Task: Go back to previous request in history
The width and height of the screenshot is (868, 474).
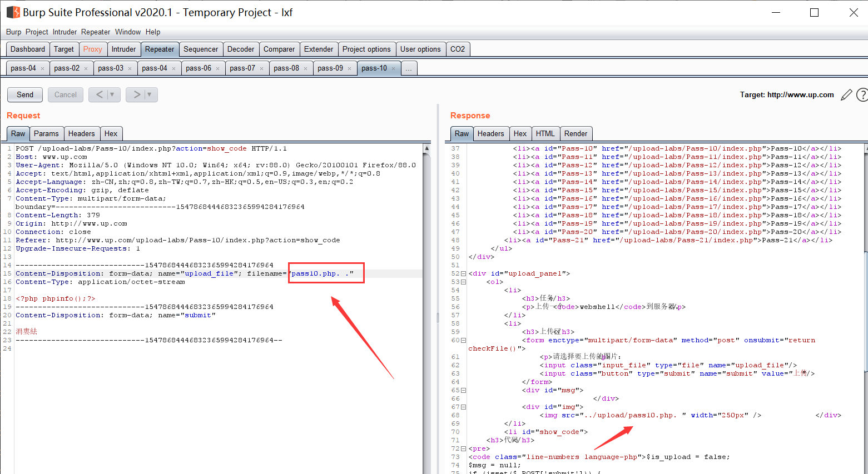Action: coord(99,95)
